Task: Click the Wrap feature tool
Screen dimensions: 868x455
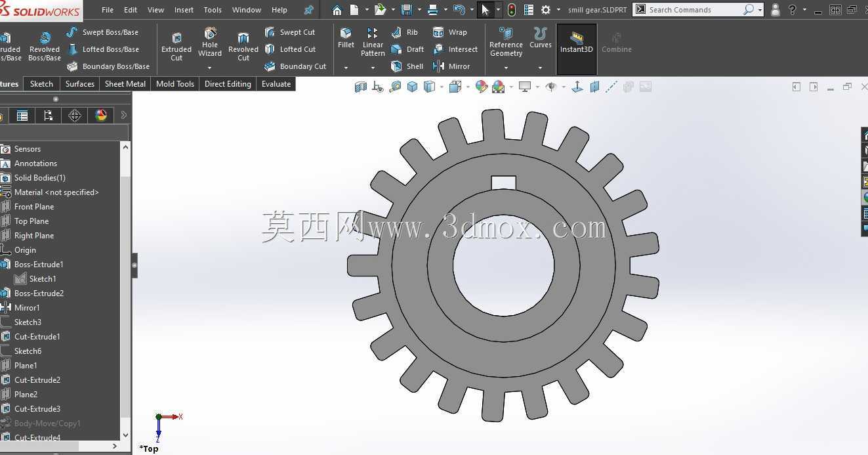Action: (x=450, y=32)
